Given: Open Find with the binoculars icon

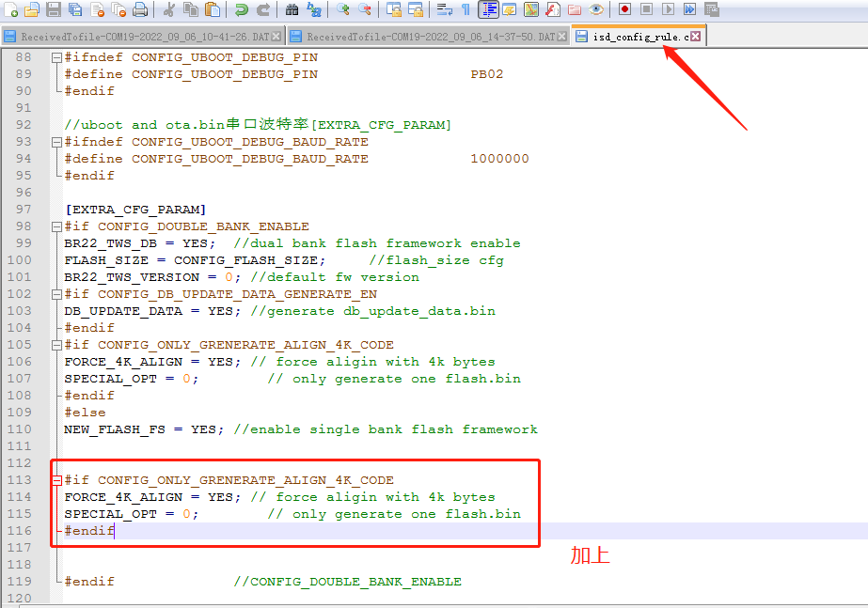Looking at the screenshot, I should [292, 8].
